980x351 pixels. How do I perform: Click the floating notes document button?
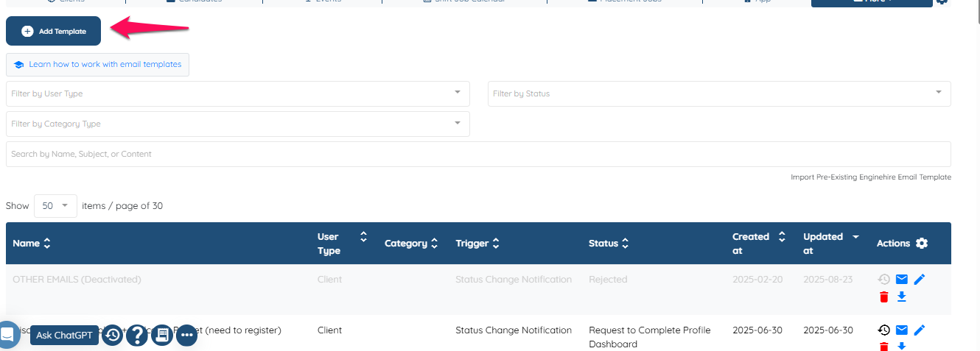tap(162, 336)
